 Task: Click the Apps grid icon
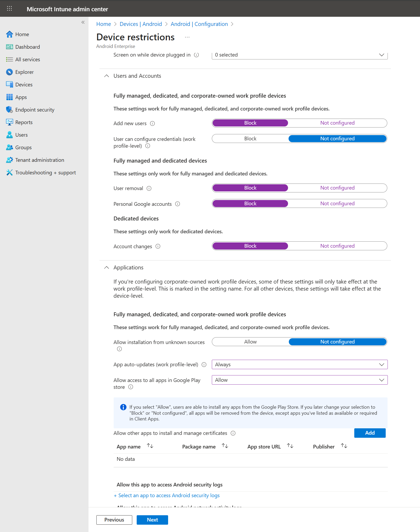[9, 97]
